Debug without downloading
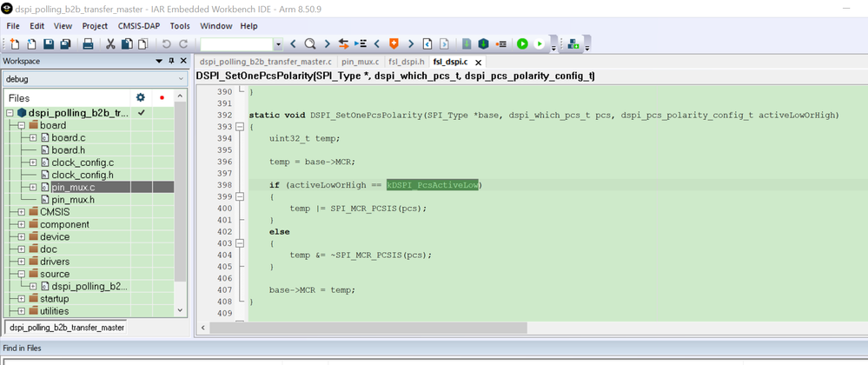 540,43
